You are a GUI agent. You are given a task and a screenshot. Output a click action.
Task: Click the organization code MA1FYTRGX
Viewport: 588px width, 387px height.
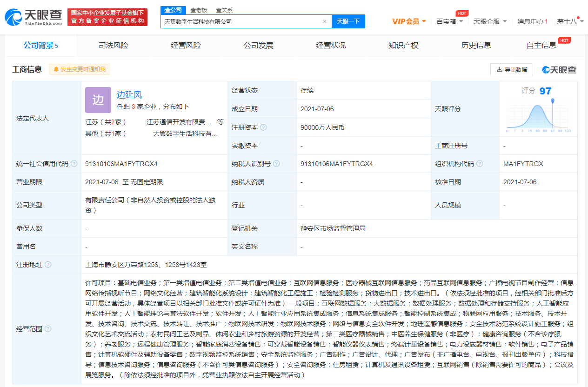[x=523, y=164]
